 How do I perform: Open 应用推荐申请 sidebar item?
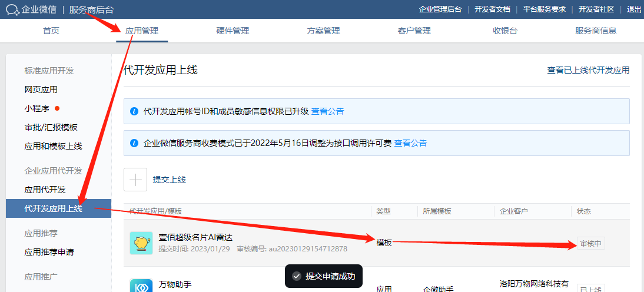pyautogui.click(x=49, y=252)
